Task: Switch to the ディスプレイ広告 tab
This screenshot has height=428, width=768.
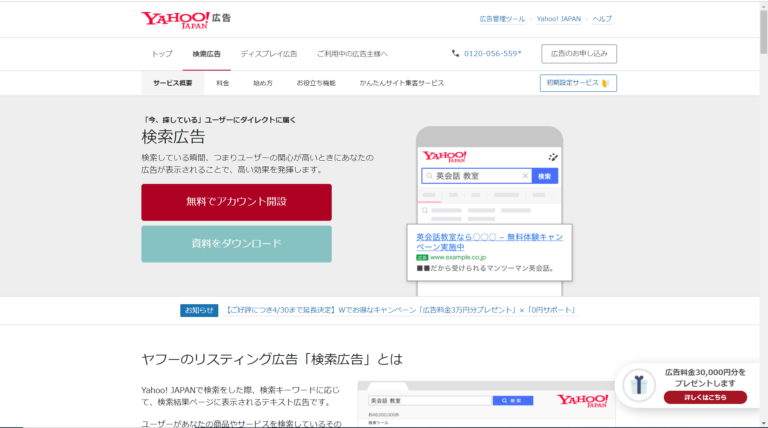Action: [268, 54]
